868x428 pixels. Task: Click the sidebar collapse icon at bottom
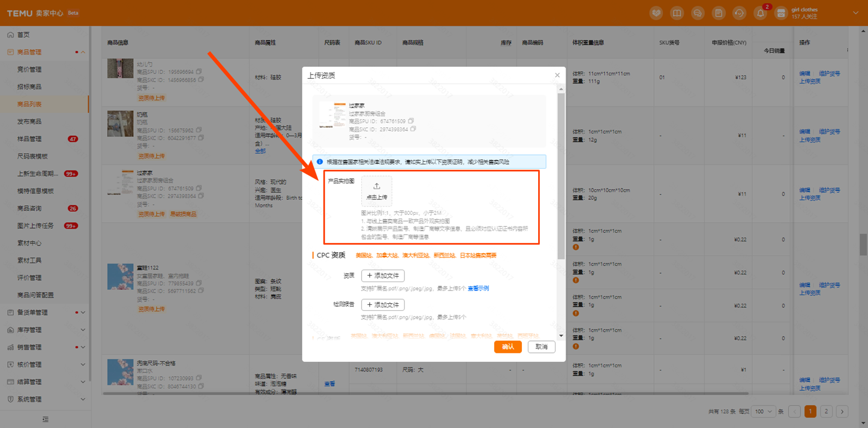point(45,418)
